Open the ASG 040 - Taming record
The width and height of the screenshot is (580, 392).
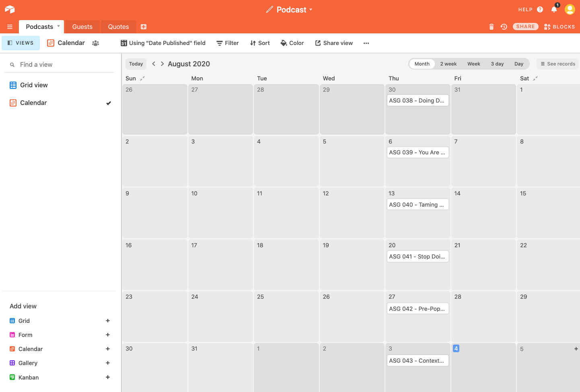(x=418, y=204)
